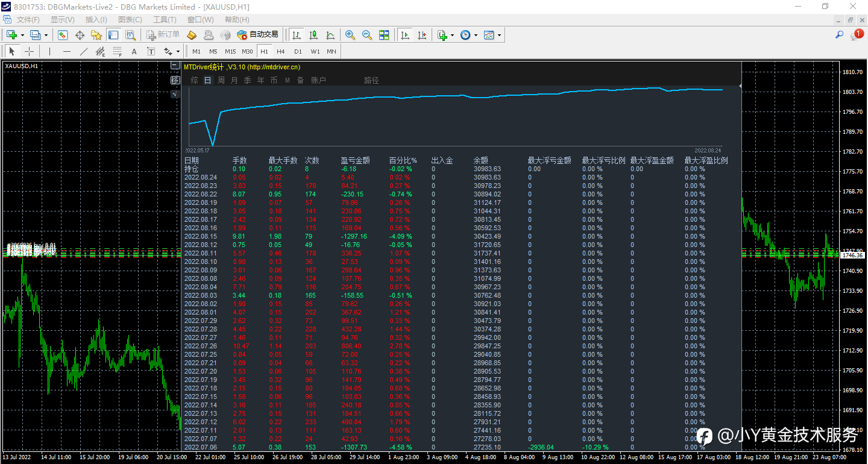Open the 文件(F) menu
The height and width of the screenshot is (464, 868).
tap(28, 20)
